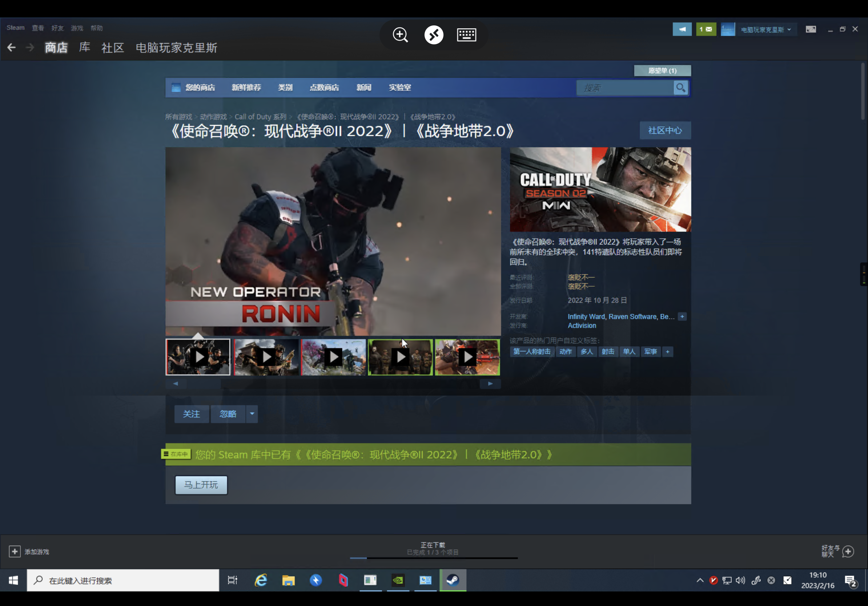Open Steam from the Windows taskbar
This screenshot has height=606, width=868.
[453, 580]
